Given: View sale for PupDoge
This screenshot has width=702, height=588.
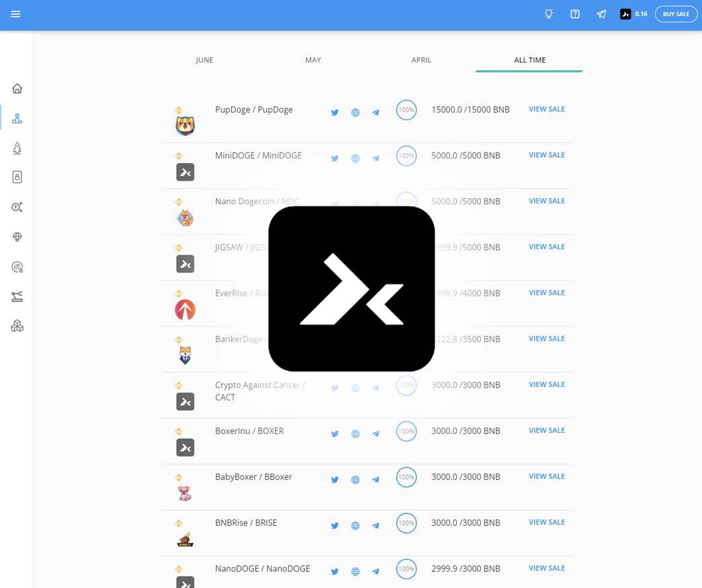Looking at the screenshot, I should click(547, 110).
